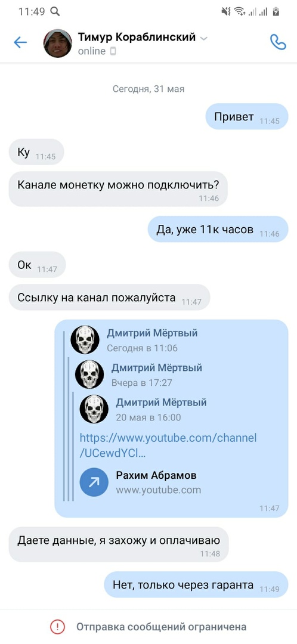The width and height of the screenshot is (297, 644).
Task: Tap 'Да, уже 11к часов' message bubble
Action: pyautogui.click(x=218, y=229)
